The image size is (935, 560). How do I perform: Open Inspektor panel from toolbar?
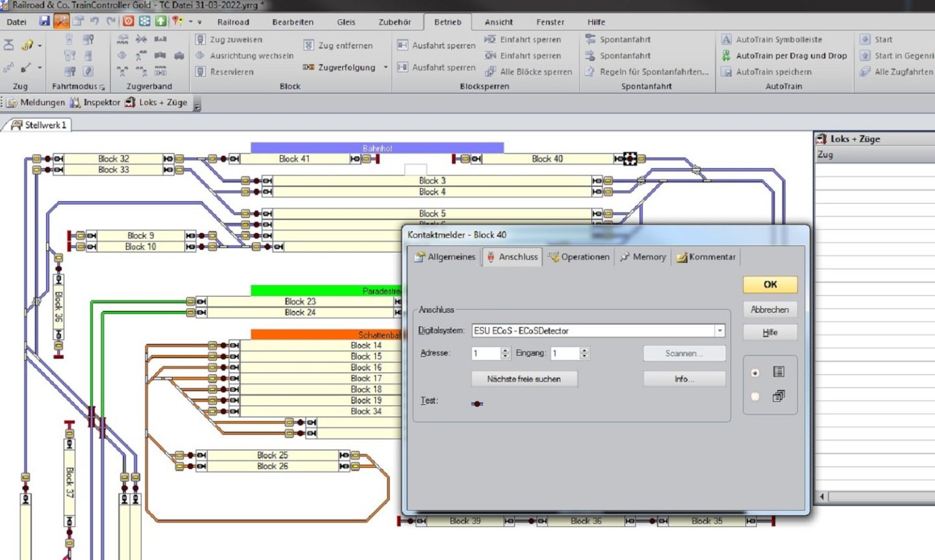[95, 103]
